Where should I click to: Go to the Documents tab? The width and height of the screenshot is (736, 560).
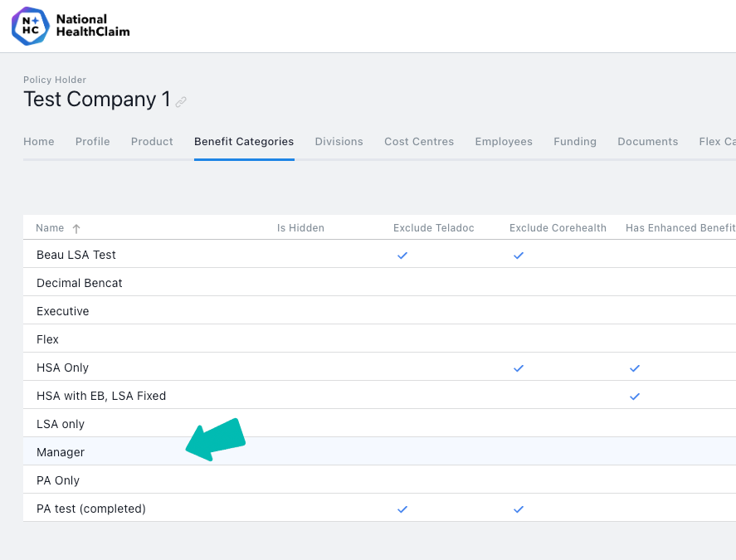click(648, 141)
